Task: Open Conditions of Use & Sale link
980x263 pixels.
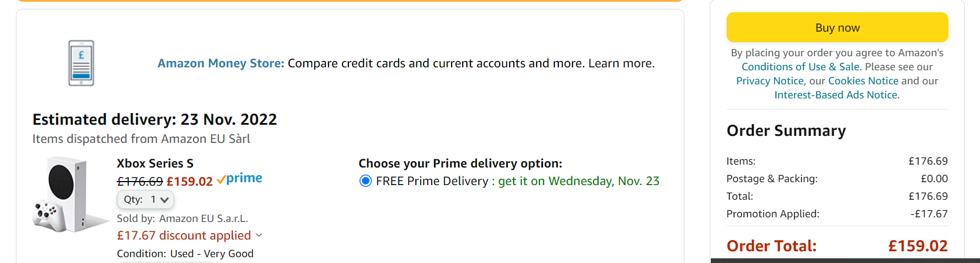Action: coord(801,67)
